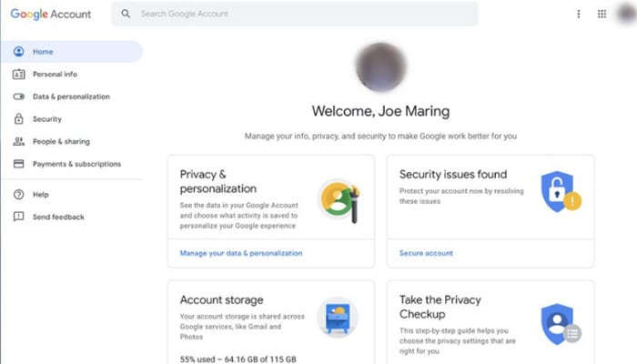Click the Privacy & personalization card heading
The image size is (637, 364).
tap(218, 182)
